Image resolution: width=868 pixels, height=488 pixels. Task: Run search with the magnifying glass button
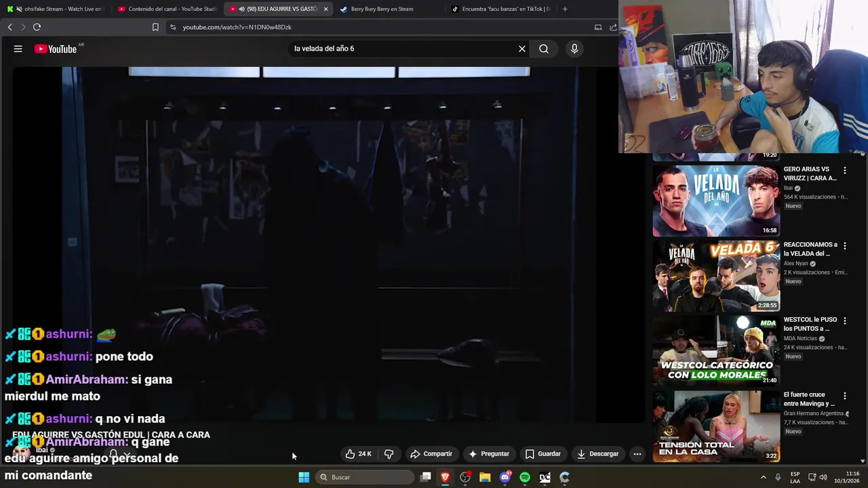pyautogui.click(x=544, y=49)
